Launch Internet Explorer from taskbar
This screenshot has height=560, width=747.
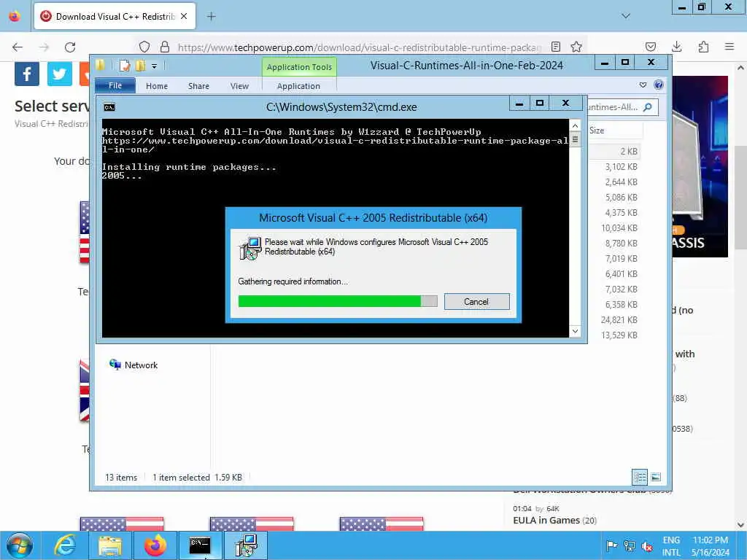(65, 545)
